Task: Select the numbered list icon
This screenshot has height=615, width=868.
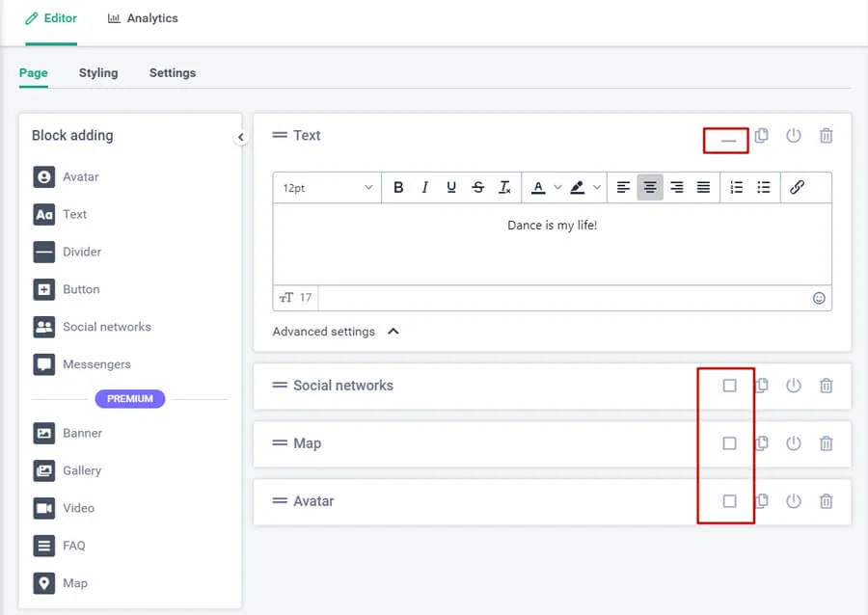Action: (737, 188)
